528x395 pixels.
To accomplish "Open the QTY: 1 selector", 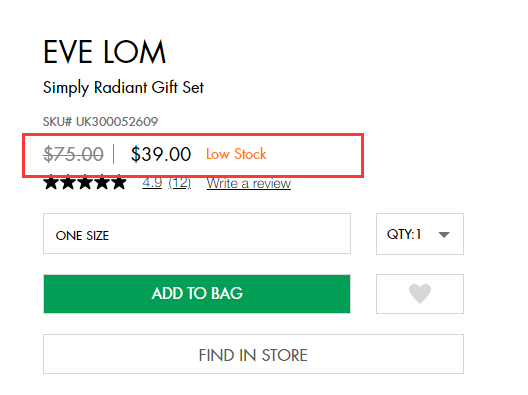I will (x=420, y=234).
